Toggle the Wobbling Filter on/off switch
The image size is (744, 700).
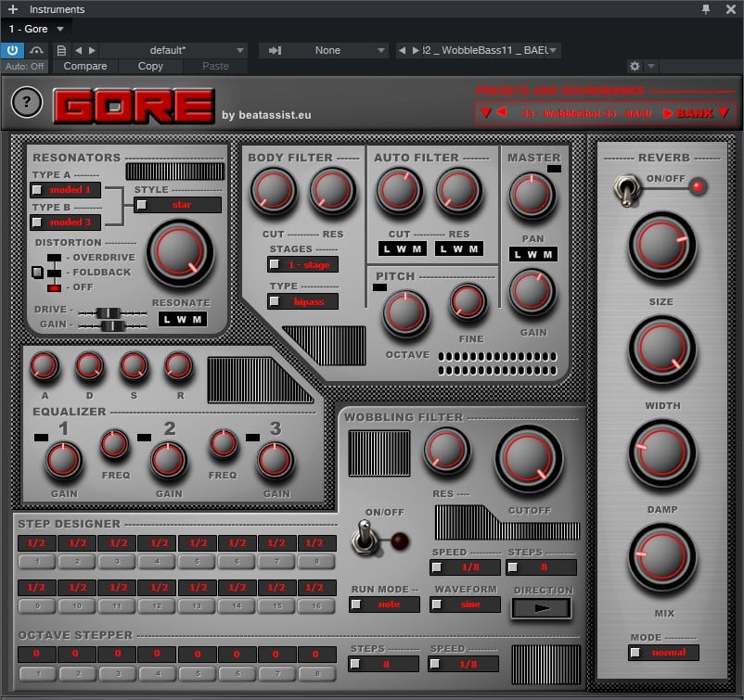click(366, 537)
